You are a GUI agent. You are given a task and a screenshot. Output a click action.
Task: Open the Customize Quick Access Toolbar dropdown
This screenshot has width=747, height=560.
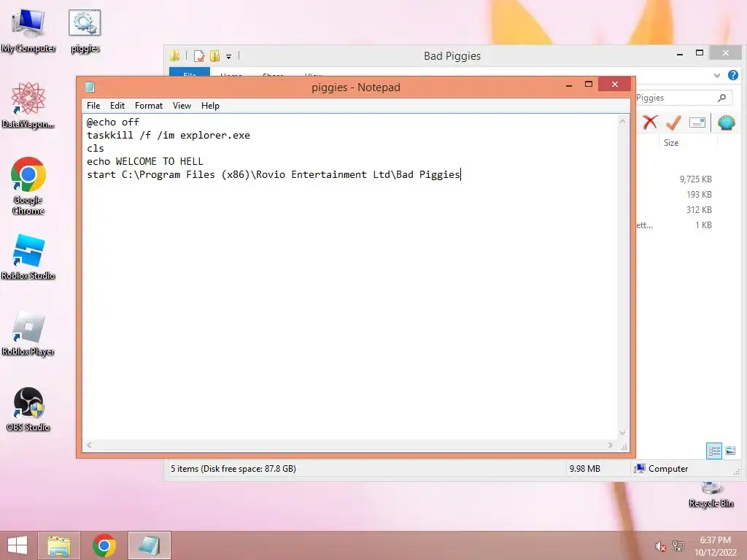(x=228, y=57)
